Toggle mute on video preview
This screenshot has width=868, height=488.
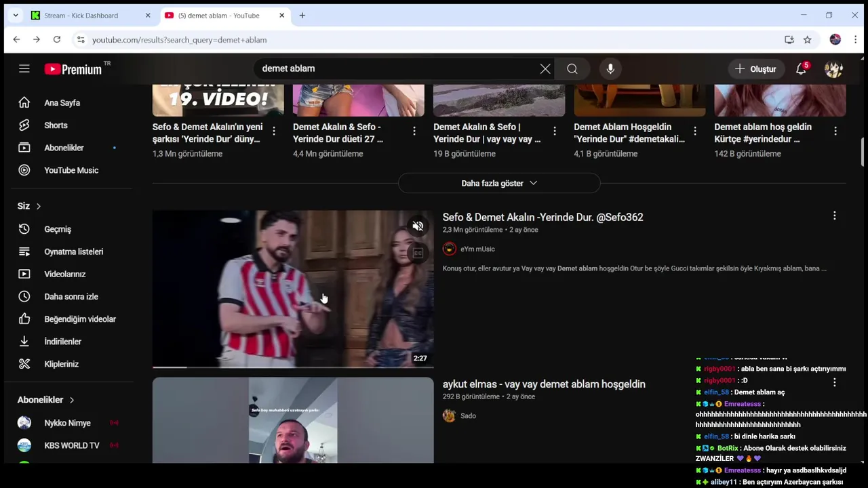click(x=418, y=226)
